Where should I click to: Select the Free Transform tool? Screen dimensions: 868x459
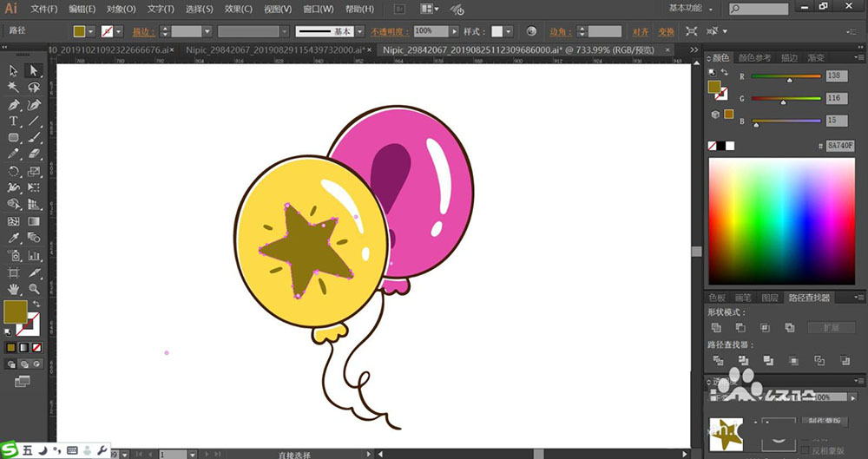[34, 188]
